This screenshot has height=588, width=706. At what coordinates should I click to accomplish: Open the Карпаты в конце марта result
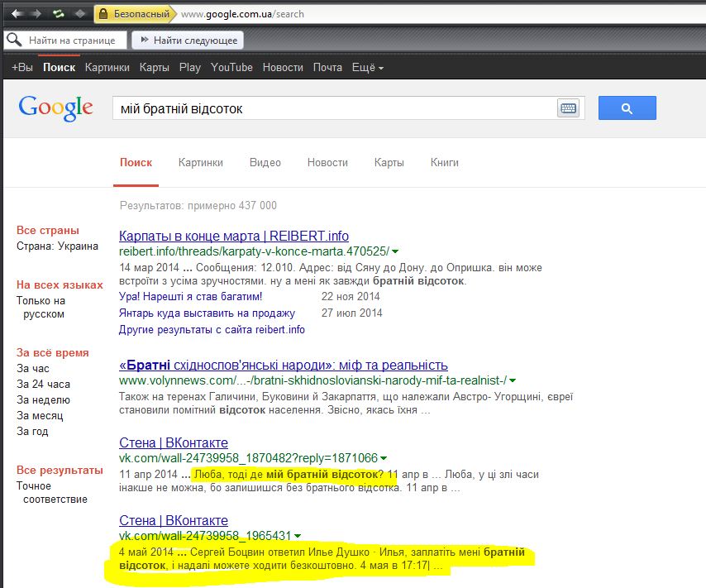pyautogui.click(x=234, y=236)
